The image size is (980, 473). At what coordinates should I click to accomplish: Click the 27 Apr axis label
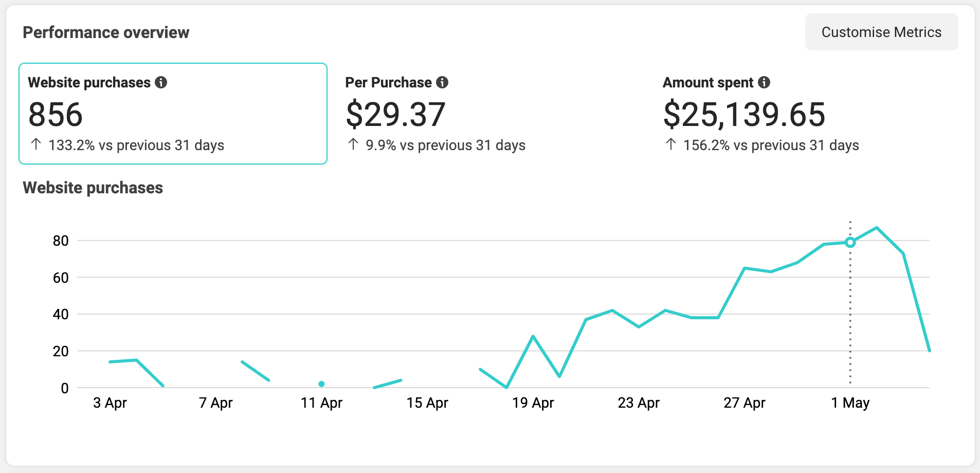744,403
